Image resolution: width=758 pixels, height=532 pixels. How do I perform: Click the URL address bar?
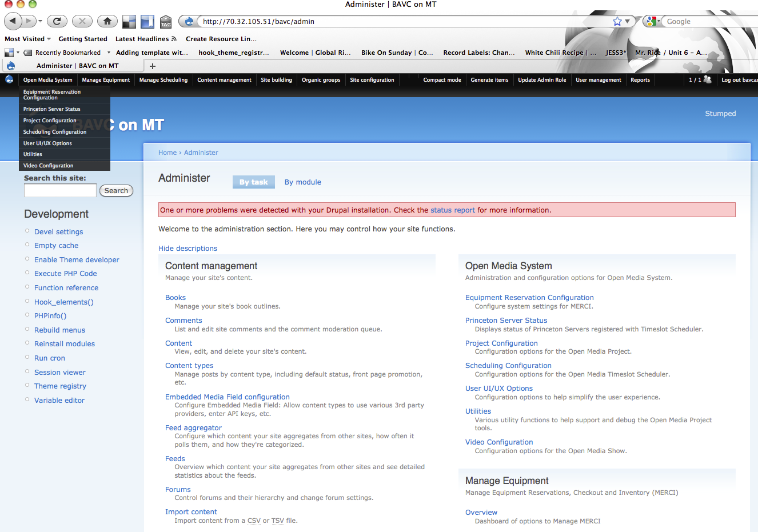click(x=406, y=21)
